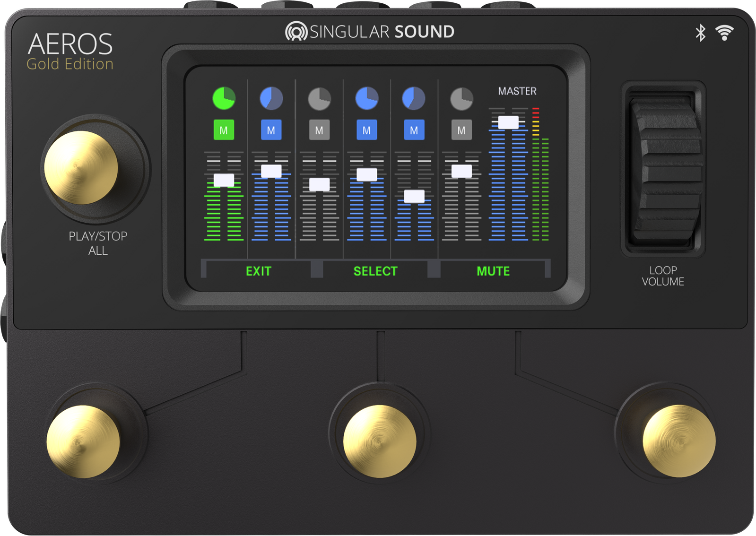756x536 pixels.
Task: Click the fifth track's blue loop progress icon
Action: 414,98
